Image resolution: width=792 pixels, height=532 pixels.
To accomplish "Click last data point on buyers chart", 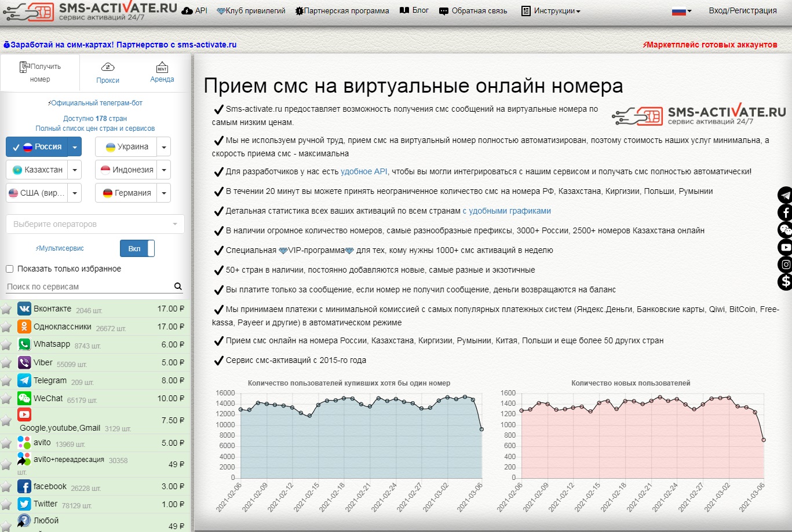I will [481, 429].
